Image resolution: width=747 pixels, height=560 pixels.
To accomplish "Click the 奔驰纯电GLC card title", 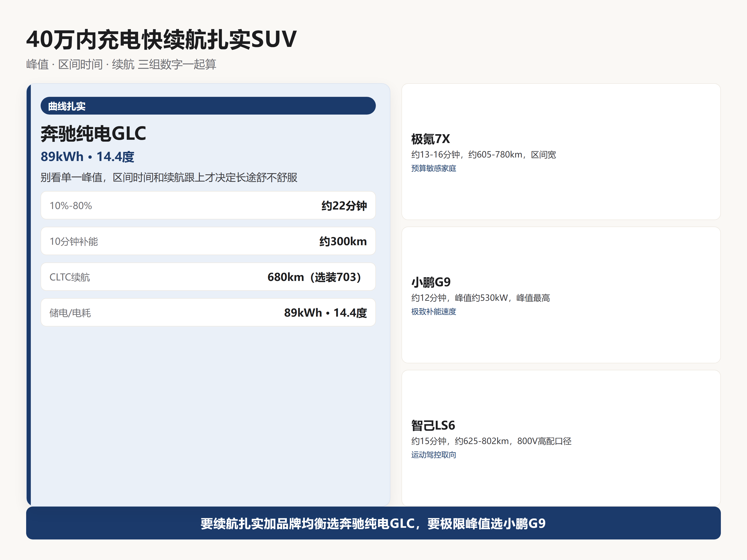I will (x=93, y=133).
